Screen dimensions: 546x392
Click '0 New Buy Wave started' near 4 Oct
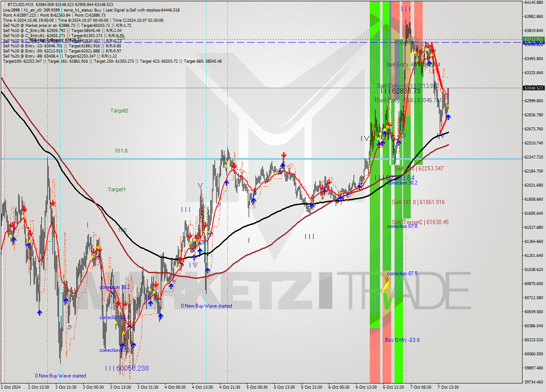[206, 306]
